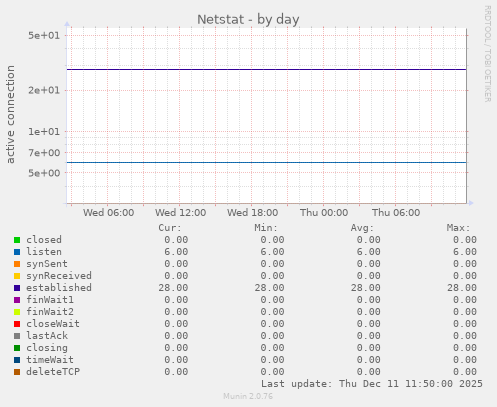Click the green closed legend swatch

pyautogui.click(x=17, y=240)
